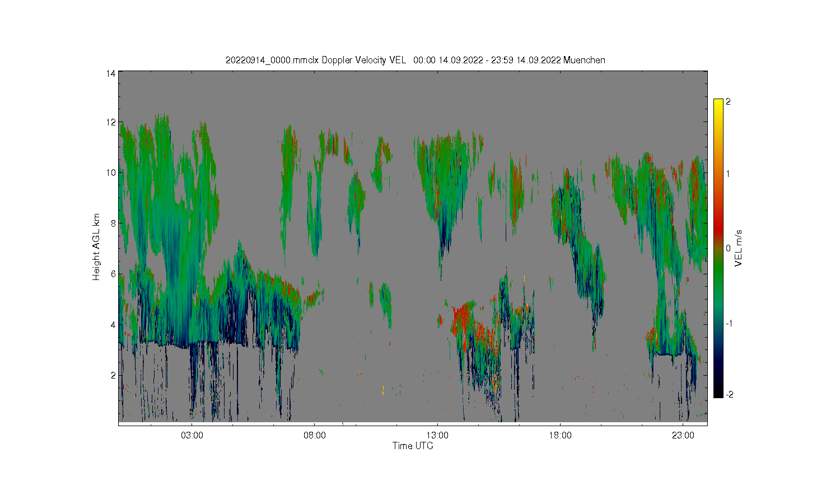Click the yellow top of the colorbar

pyautogui.click(x=718, y=104)
